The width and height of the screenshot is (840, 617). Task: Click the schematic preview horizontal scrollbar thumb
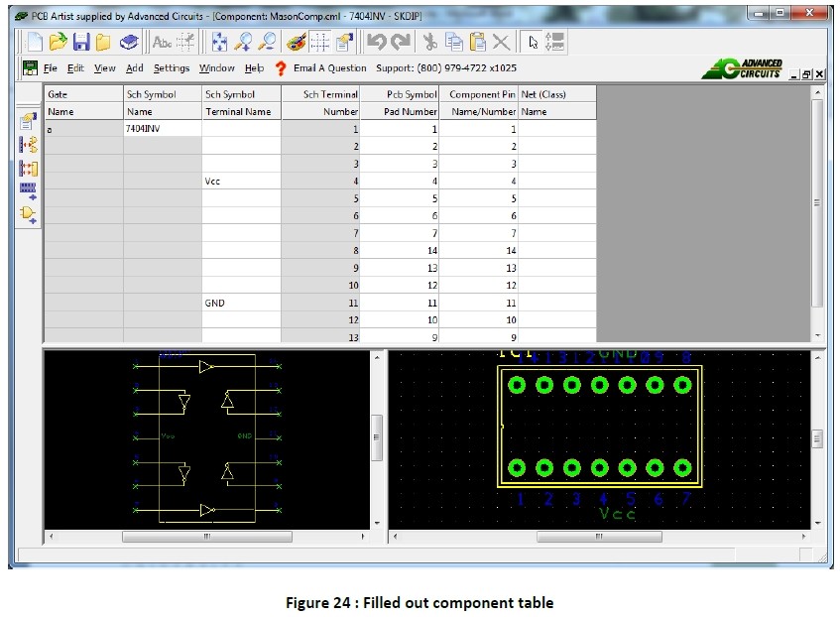[206, 537]
